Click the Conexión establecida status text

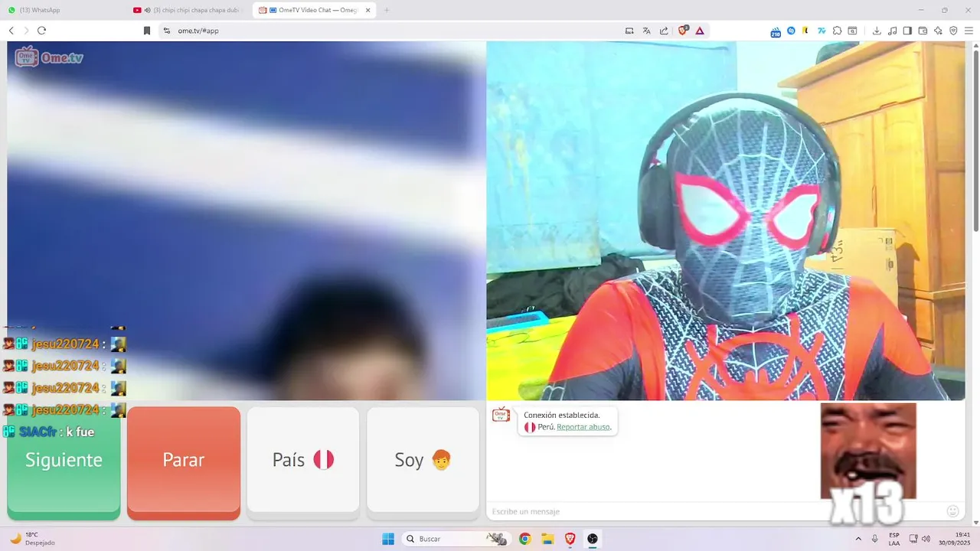coord(562,415)
